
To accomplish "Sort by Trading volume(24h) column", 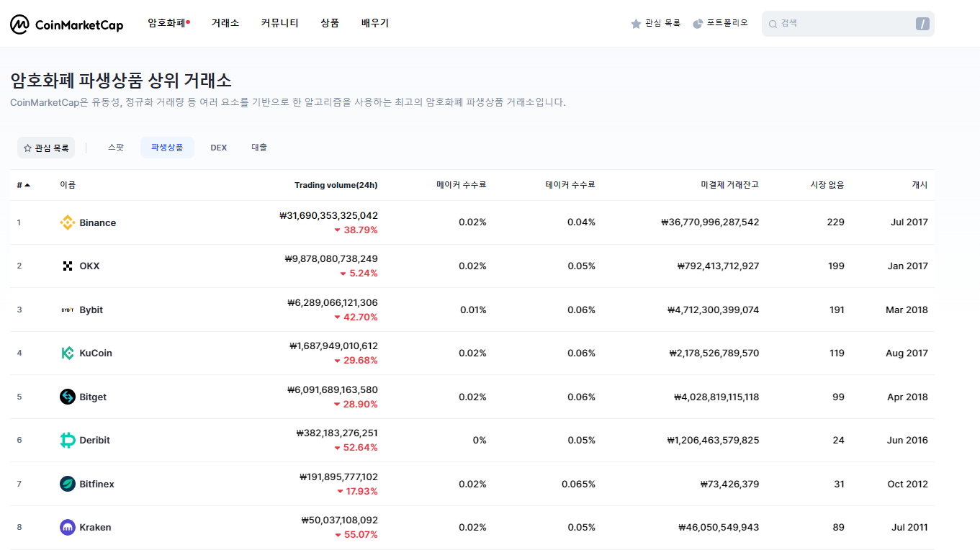I will (x=336, y=185).
